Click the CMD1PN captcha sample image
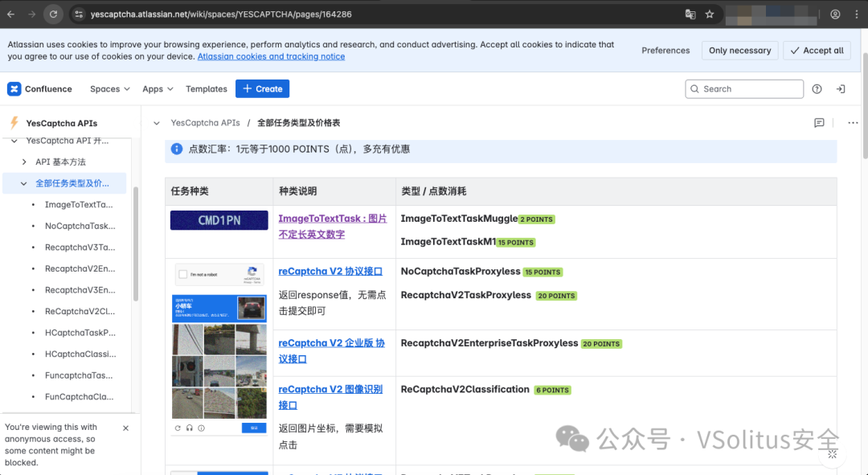The width and height of the screenshot is (868, 475). pos(219,220)
